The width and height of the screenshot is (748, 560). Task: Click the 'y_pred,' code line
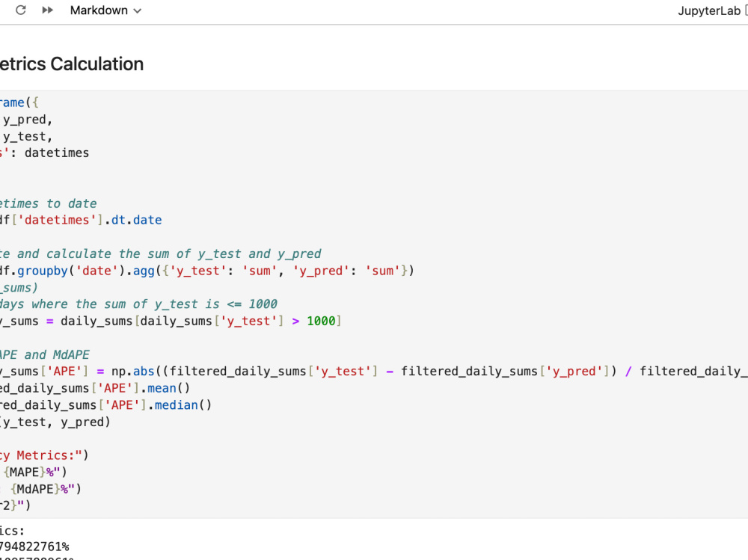(x=26, y=119)
